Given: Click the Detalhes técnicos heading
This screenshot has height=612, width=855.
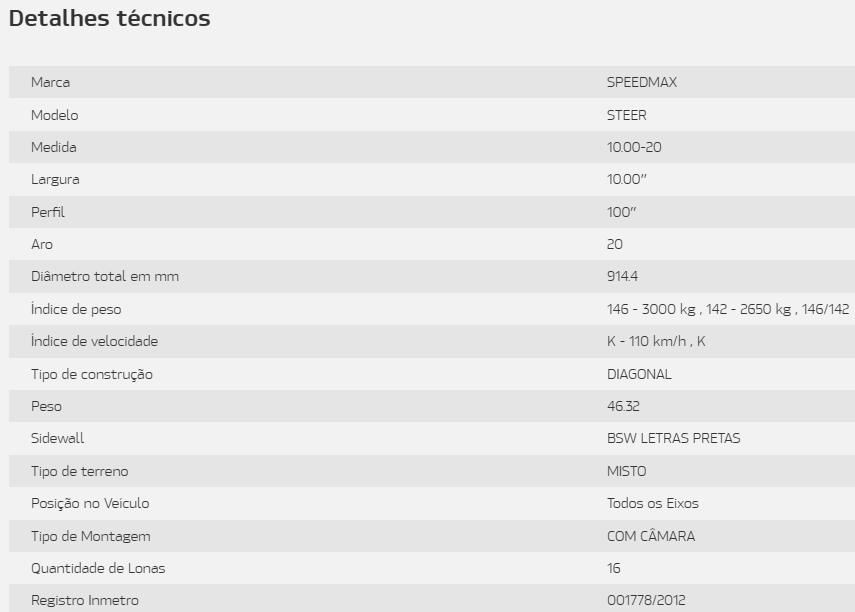Looking at the screenshot, I should point(109,19).
